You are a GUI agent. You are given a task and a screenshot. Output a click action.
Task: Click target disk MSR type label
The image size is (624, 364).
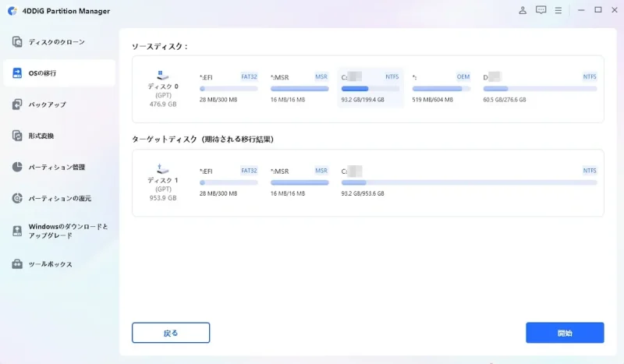[321, 171]
